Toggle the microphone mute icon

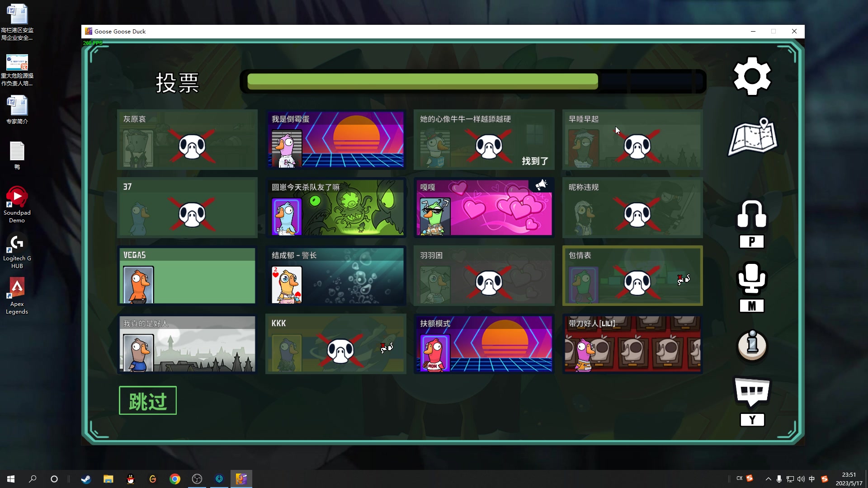752,278
